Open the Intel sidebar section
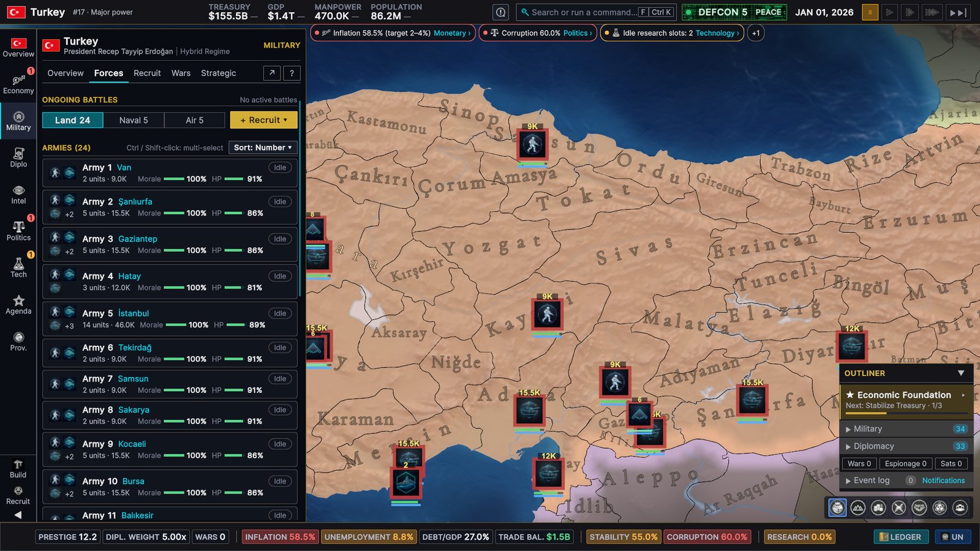 point(18,195)
